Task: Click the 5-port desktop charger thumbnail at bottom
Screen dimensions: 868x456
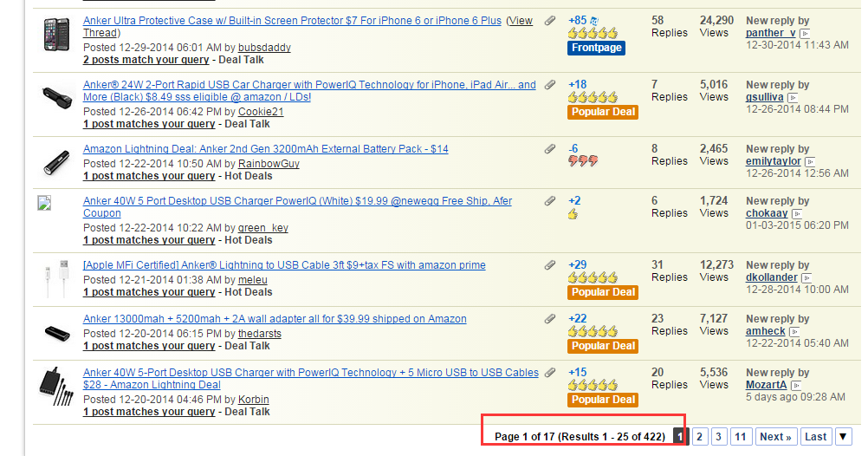Action: [x=56, y=386]
